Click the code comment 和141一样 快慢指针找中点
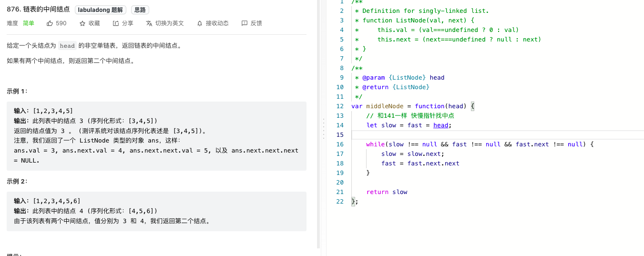Viewport: 644px width, 256px height. coord(410,116)
